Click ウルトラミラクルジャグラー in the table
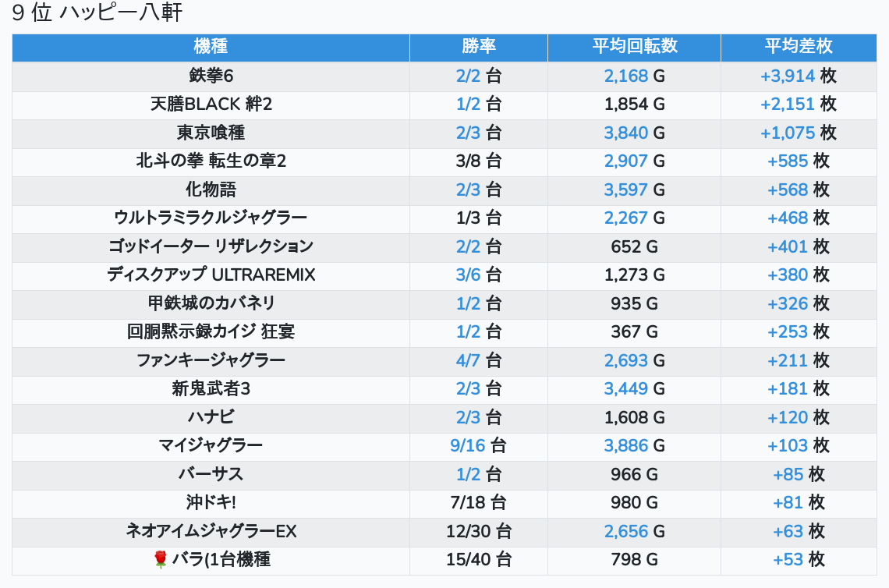Viewport: 889px width, 588px height. point(211,218)
